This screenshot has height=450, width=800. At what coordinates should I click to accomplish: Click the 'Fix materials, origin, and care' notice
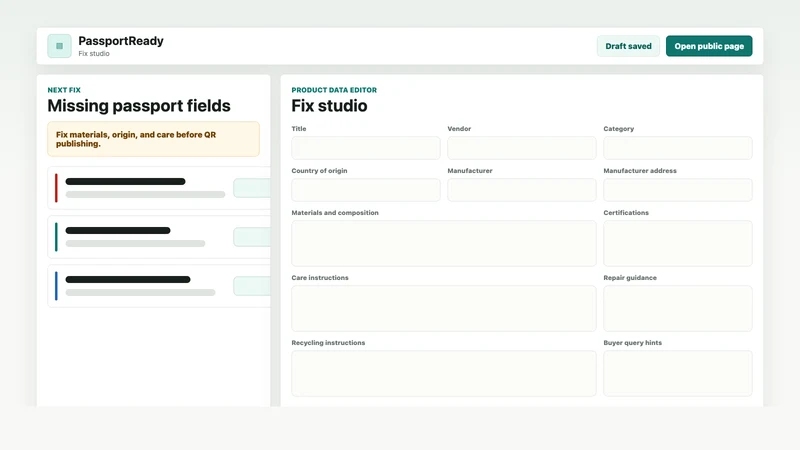click(x=154, y=139)
